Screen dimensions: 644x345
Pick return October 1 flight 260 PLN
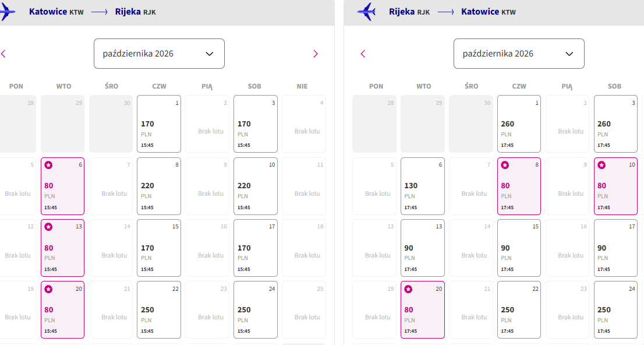(519, 124)
